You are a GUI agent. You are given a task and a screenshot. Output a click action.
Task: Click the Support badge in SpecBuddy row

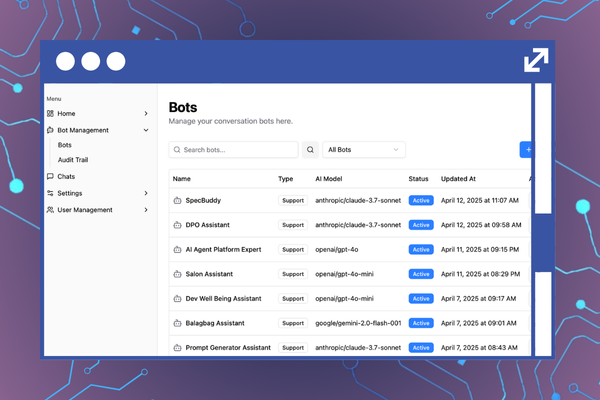pyautogui.click(x=293, y=200)
